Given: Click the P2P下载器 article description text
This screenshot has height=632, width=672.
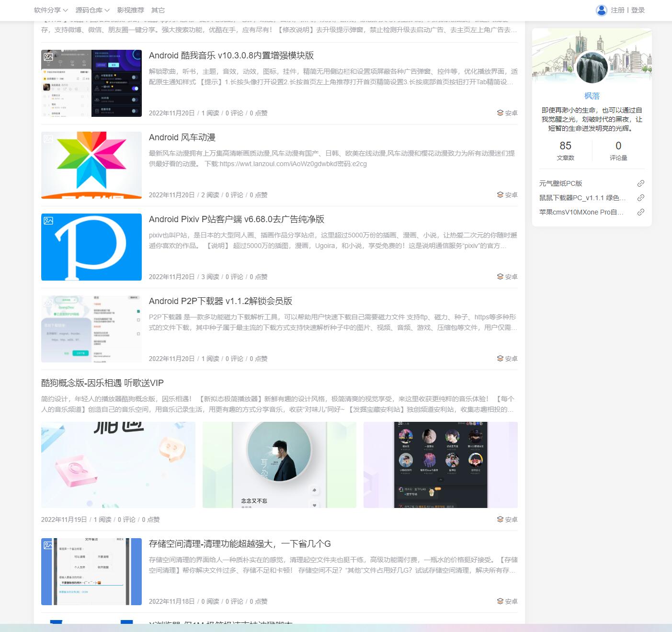Looking at the screenshot, I should coord(333,322).
